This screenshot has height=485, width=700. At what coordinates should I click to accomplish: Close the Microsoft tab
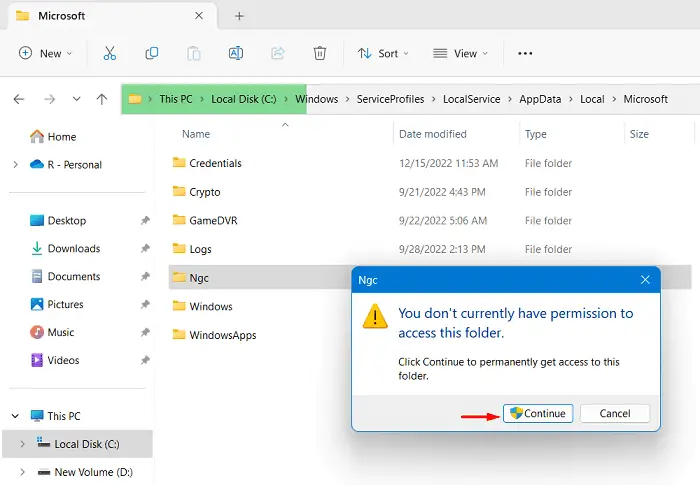(x=199, y=16)
